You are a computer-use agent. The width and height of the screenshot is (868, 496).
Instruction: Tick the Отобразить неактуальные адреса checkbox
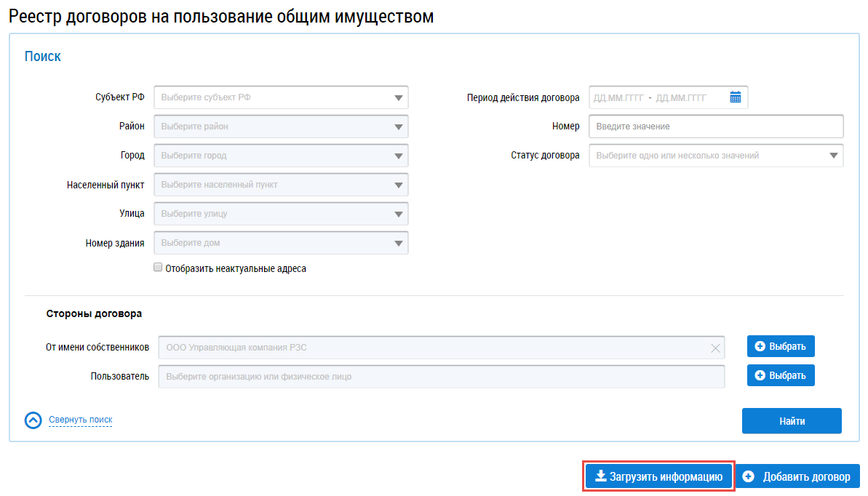pos(158,268)
